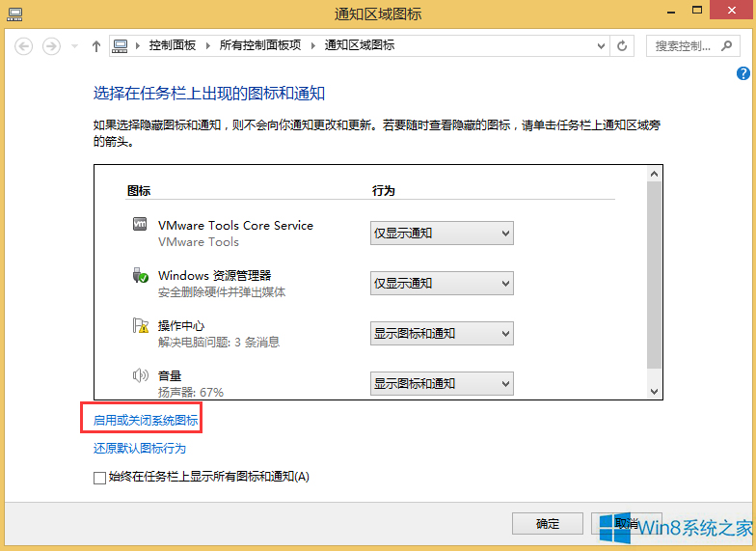Screen dimensions: 756x551
Task: Refresh the control panel page
Action: 622,46
